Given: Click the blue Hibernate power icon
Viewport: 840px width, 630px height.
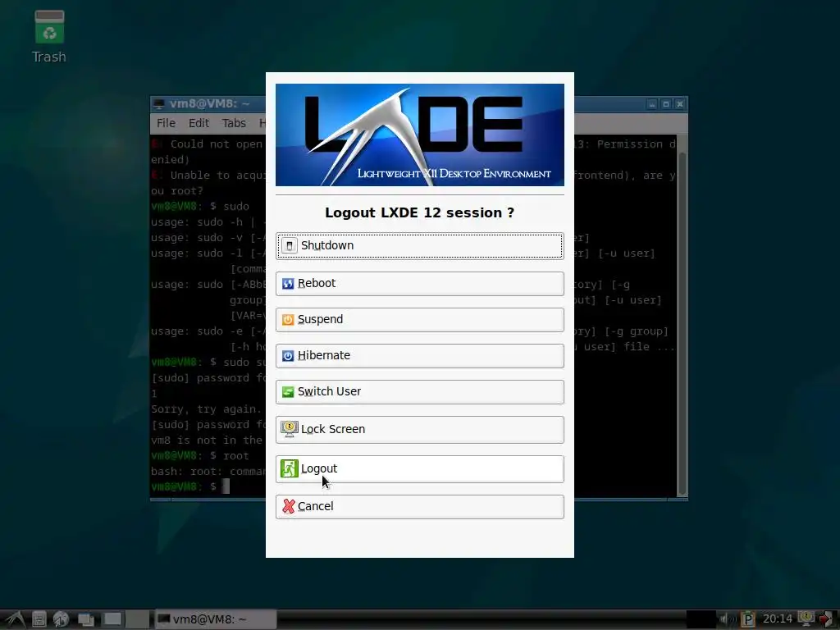Looking at the screenshot, I should pyautogui.click(x=288, y=356).
